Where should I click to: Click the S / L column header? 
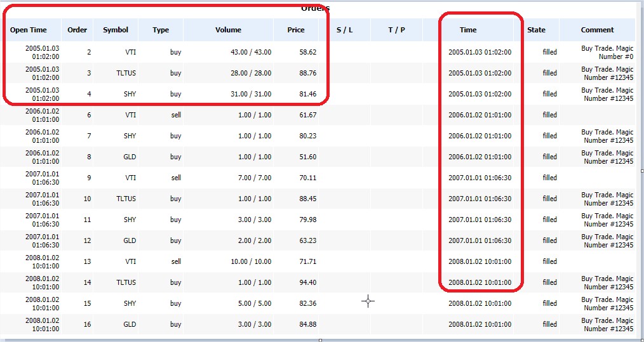click(344, 30)
